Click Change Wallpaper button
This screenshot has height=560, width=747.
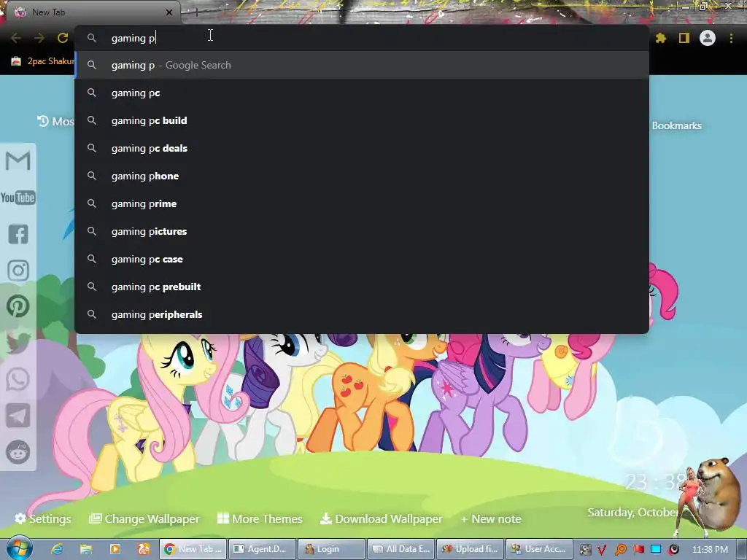click(x=144, y=518)
